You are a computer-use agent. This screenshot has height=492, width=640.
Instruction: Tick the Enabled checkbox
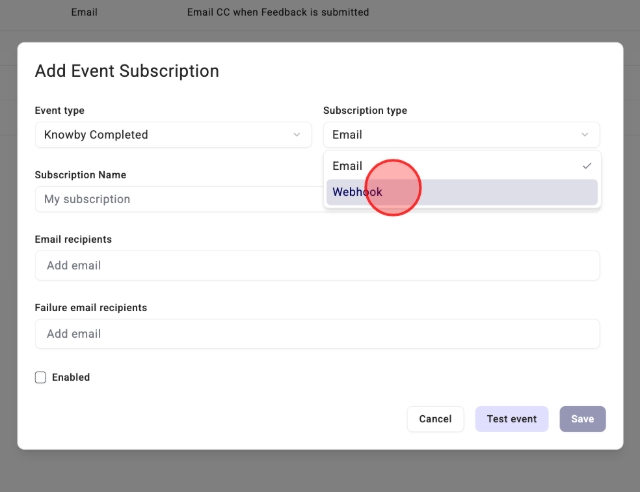[40, 377]
